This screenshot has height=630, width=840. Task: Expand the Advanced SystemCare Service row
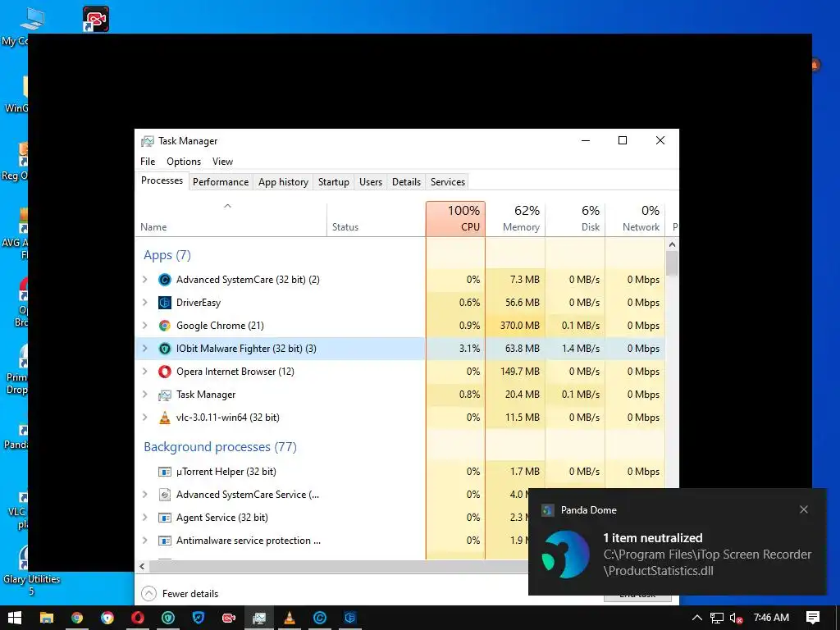(144, 495)
